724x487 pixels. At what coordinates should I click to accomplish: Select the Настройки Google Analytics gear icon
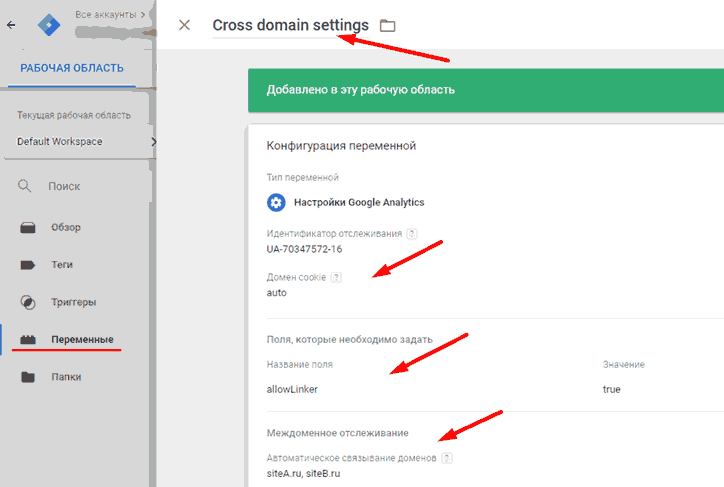(x=276, y=202)
